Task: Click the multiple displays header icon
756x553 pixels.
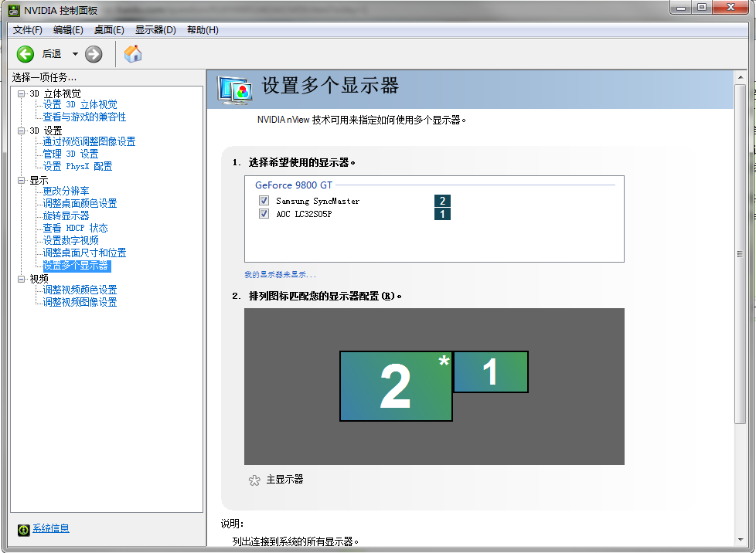Action: (235, 90)
